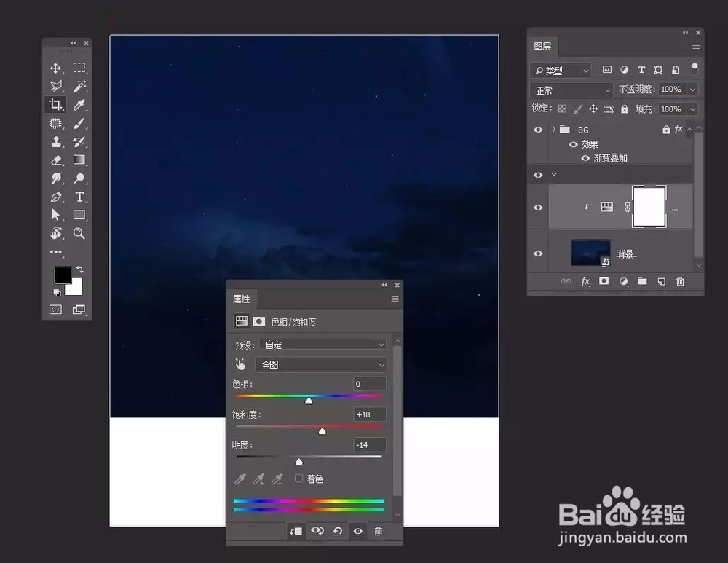Hide the BG group visibility

538,129
